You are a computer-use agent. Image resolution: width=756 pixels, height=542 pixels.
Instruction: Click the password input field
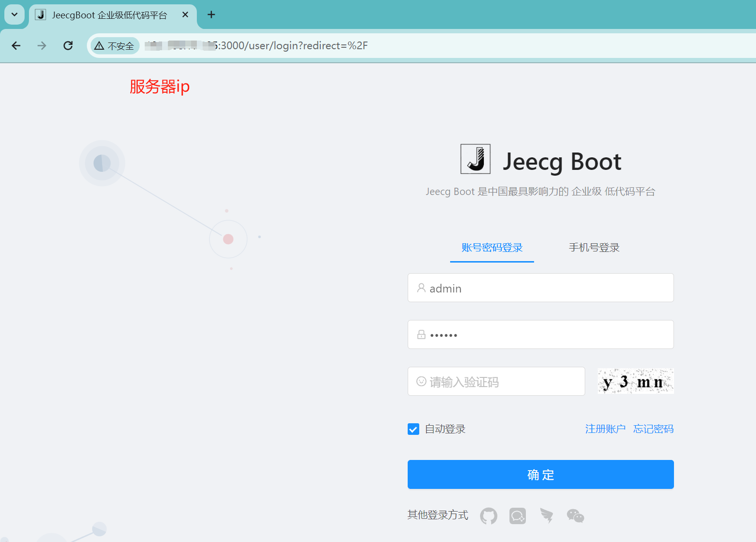[x=541, y=334]
